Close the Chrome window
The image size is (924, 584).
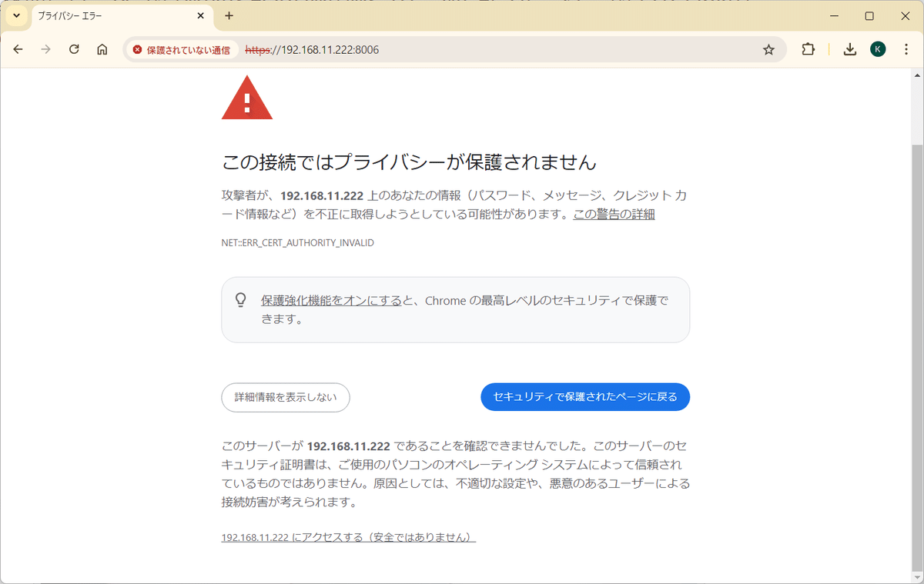pyautogui.click(x=905, y=16)
